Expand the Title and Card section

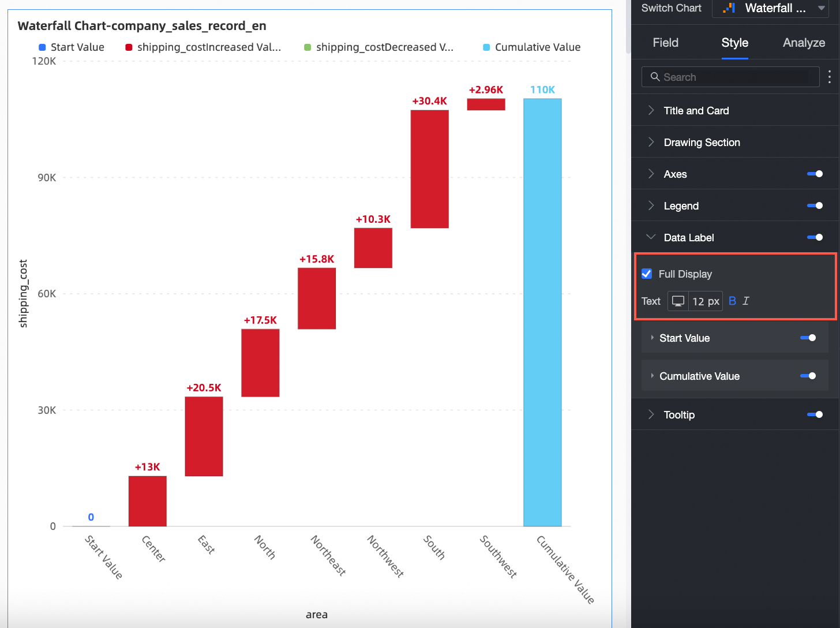coord(735,110)
